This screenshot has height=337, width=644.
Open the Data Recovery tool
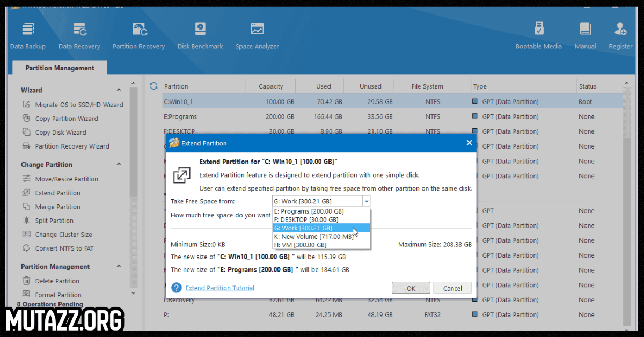tap(79, 33)
